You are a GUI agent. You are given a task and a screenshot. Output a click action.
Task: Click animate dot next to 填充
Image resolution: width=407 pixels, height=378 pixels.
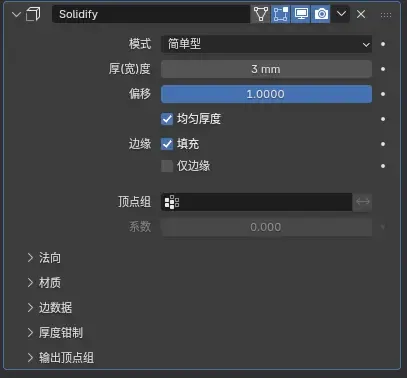click(x=383, y=144)
